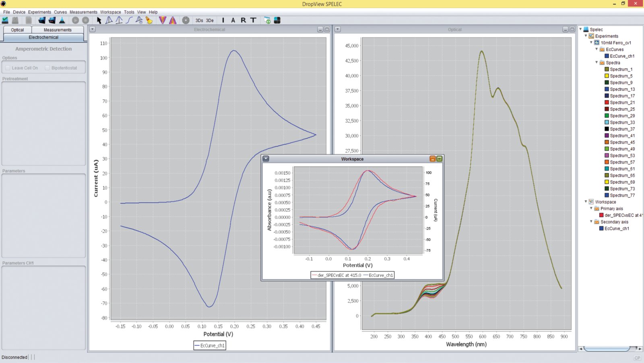Maximize the Optical plot panel
The image size is (644, 363).
pyautogui.click(x=572, y=29)
